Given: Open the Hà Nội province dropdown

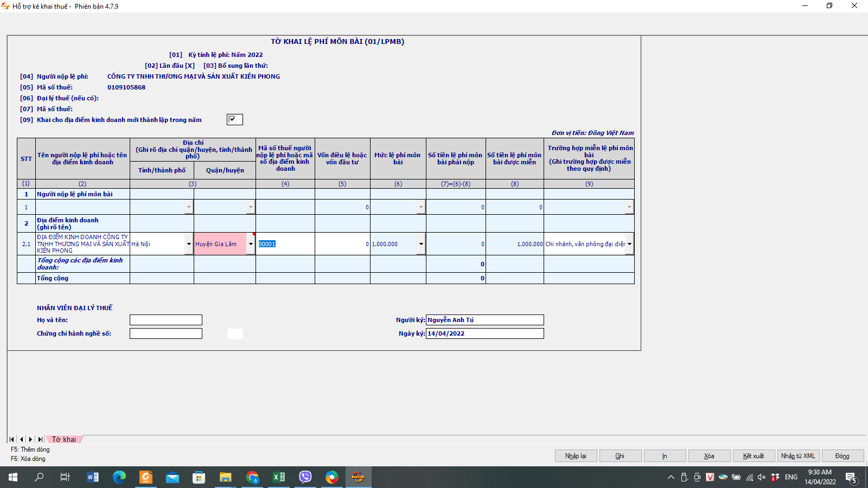Looking at the screenshot, I should coord(189,244).
